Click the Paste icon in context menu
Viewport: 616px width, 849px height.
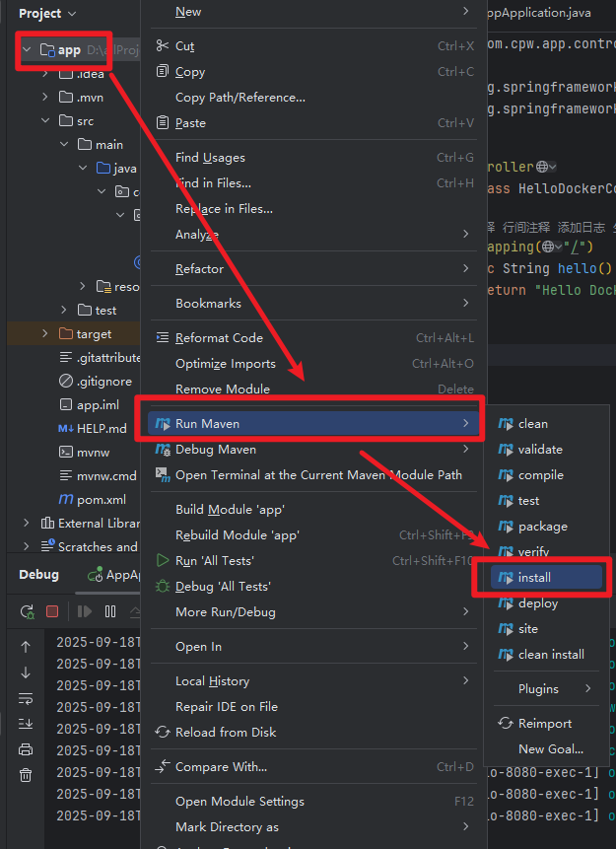(162, 122)
